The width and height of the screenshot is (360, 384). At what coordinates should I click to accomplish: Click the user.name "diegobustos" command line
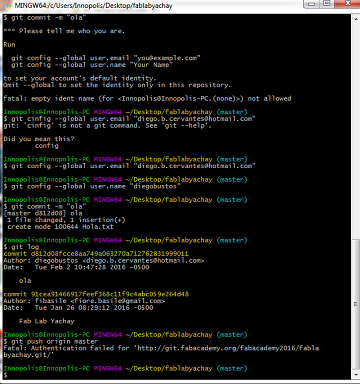click(x=92, y=186)
